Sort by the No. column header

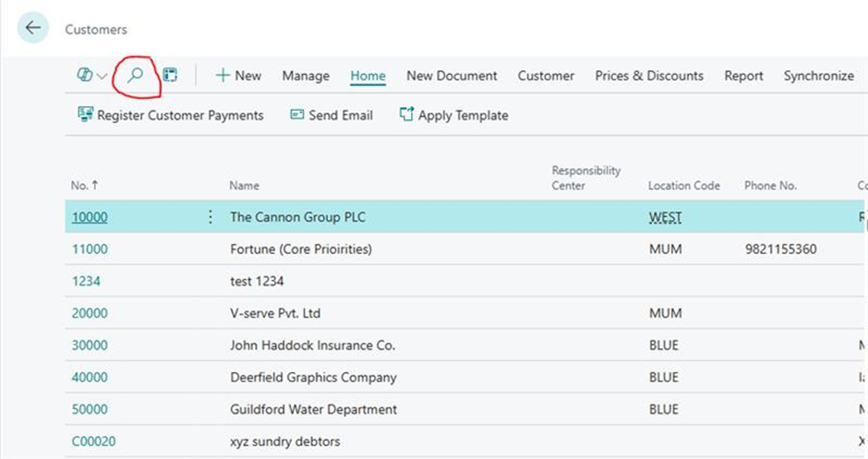84,186
